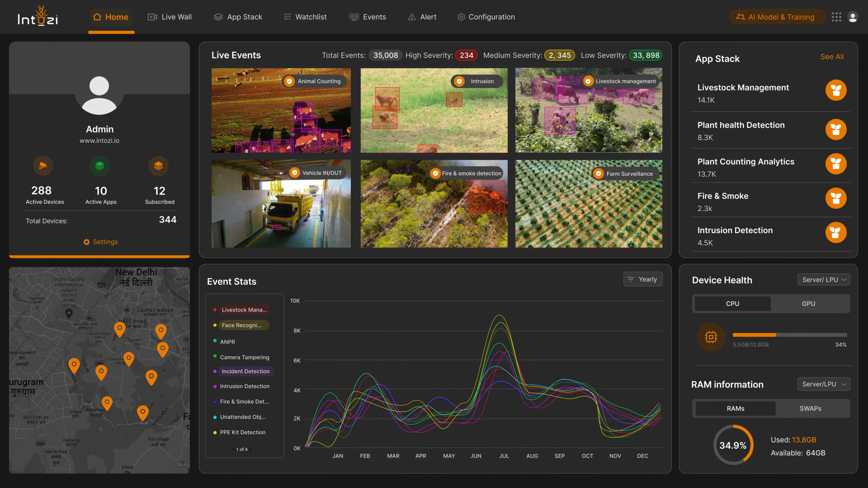The image size is (868, 488).
Task: Click the Farm Surveillance check badge
Action: (599, 174)
